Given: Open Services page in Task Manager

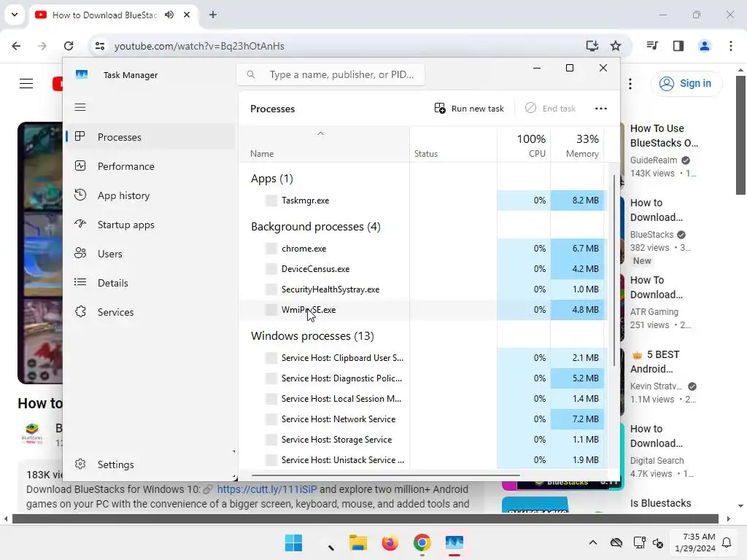Looking at the screenshot, I should point(150,312).
